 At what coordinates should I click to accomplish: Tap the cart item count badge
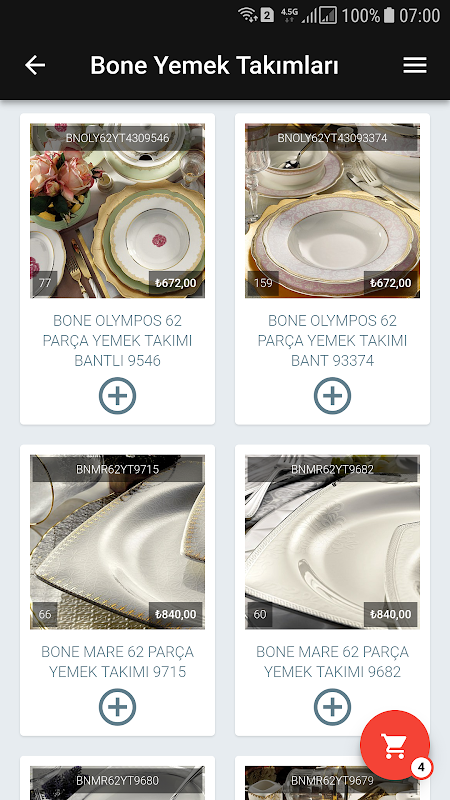point(421,767)
